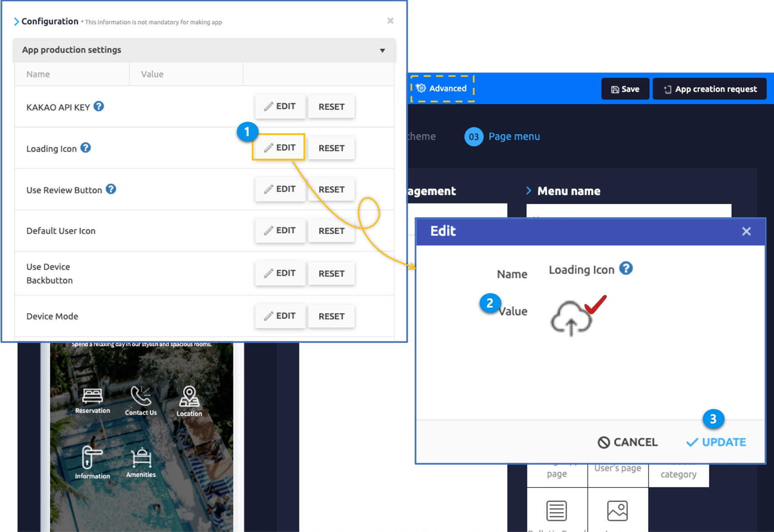
Task: Reset the Default User Icon
Action: [x=331, y=231]
